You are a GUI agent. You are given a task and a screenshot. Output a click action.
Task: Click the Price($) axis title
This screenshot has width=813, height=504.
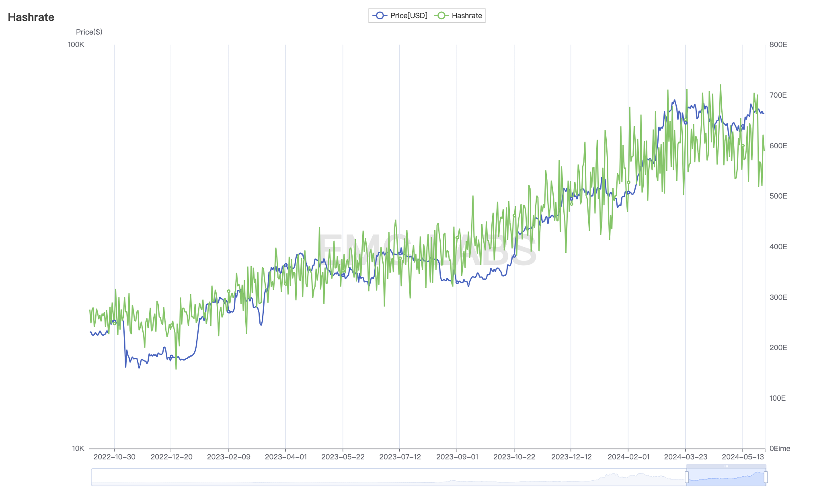point(89,32)
